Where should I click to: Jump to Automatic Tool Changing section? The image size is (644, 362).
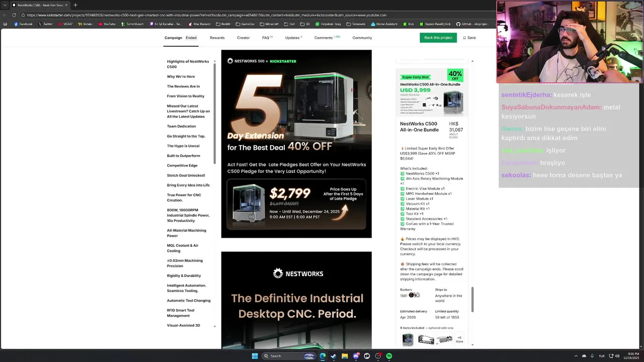pyautogui.click(x=189, y=301)
